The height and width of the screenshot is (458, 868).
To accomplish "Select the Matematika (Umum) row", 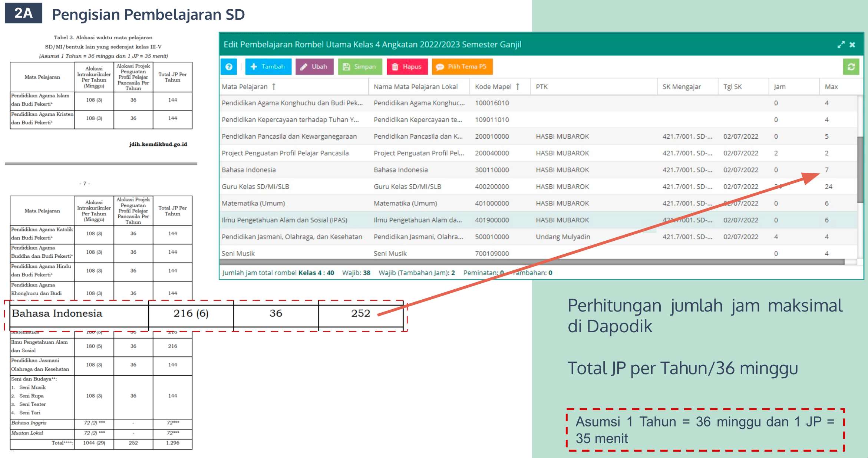I will 253,203.
